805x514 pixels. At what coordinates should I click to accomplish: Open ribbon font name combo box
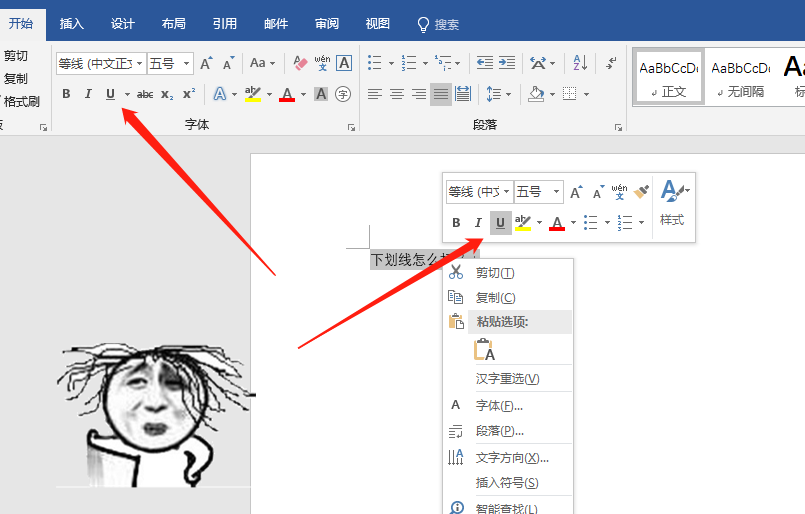[101, 64]
